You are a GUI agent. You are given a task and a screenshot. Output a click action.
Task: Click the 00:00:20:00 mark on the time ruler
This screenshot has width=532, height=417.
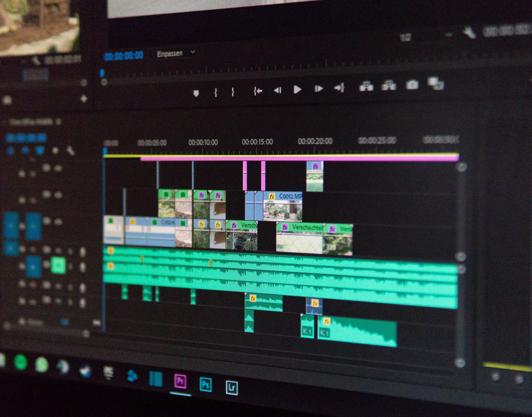coord(315,141)
